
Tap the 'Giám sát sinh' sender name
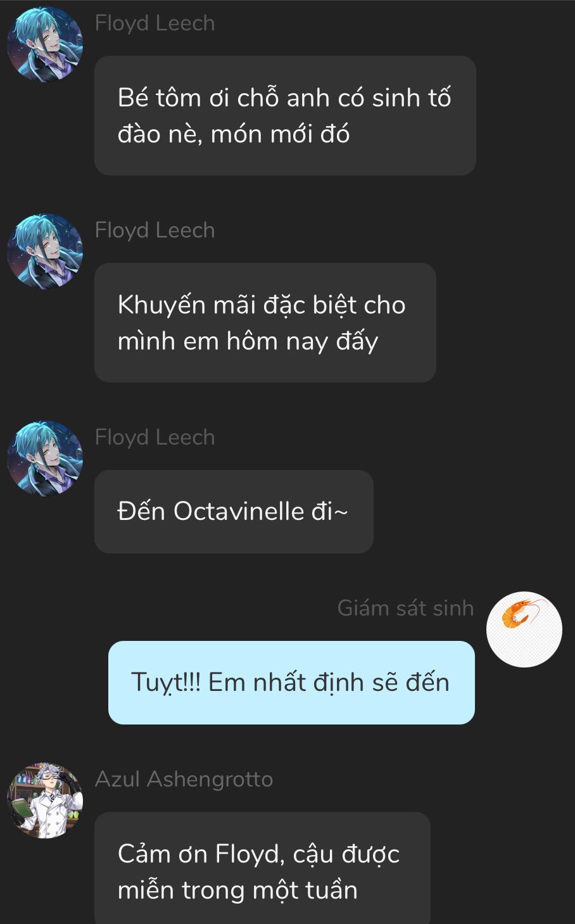coord(405,608)
